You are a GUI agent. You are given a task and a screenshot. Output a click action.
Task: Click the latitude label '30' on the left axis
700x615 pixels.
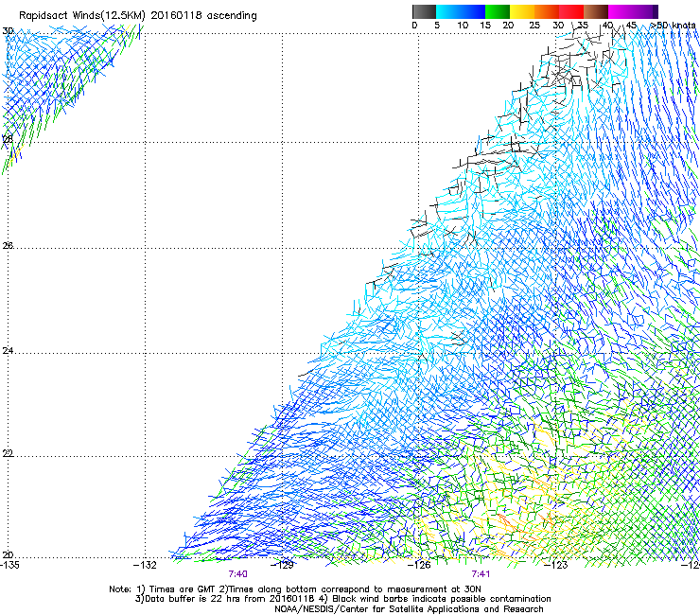click(x=8, y=31)
